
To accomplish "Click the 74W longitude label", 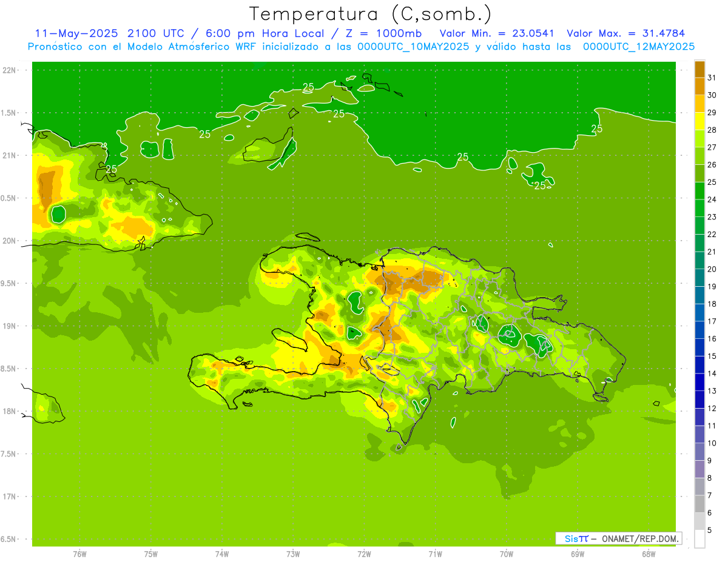I will [x=222, y=554].
